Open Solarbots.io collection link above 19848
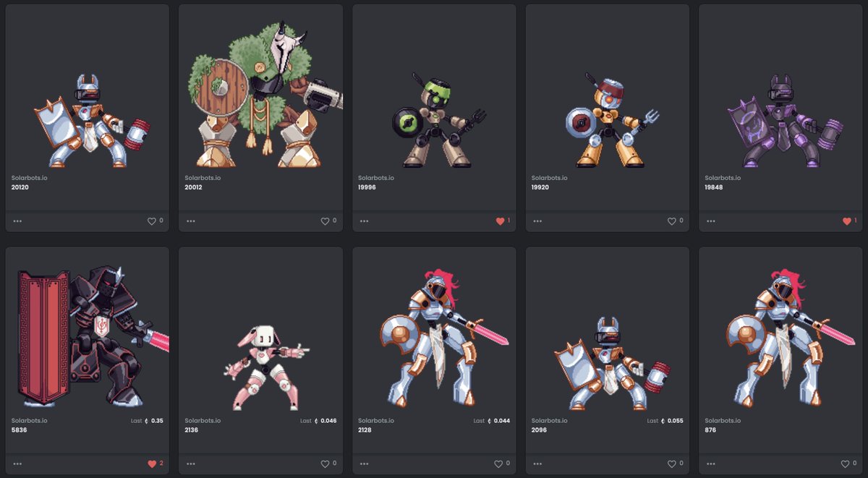Screen dimensions: 868x478 [x=723, y=177]
